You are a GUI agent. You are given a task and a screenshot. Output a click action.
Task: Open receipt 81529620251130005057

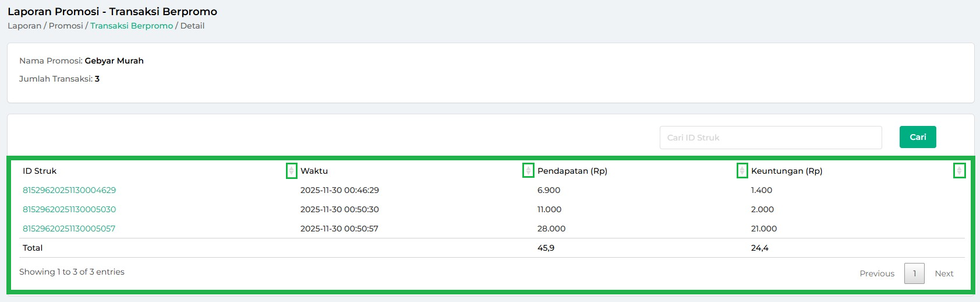pyautogui.click(x=69, y=229)
